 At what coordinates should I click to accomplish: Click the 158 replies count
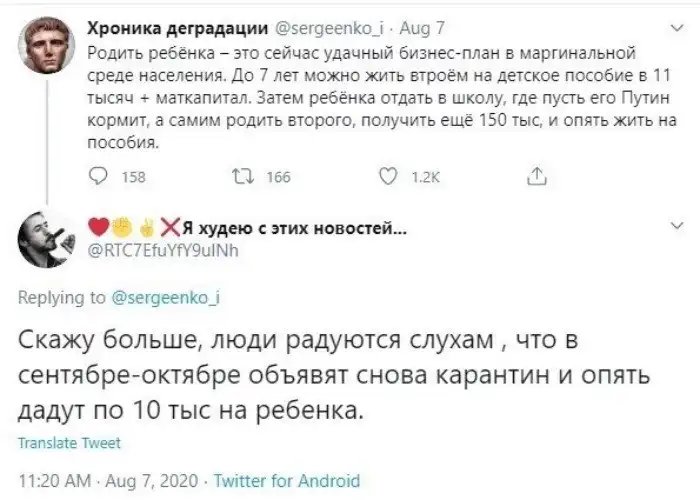tap(133, 178)
